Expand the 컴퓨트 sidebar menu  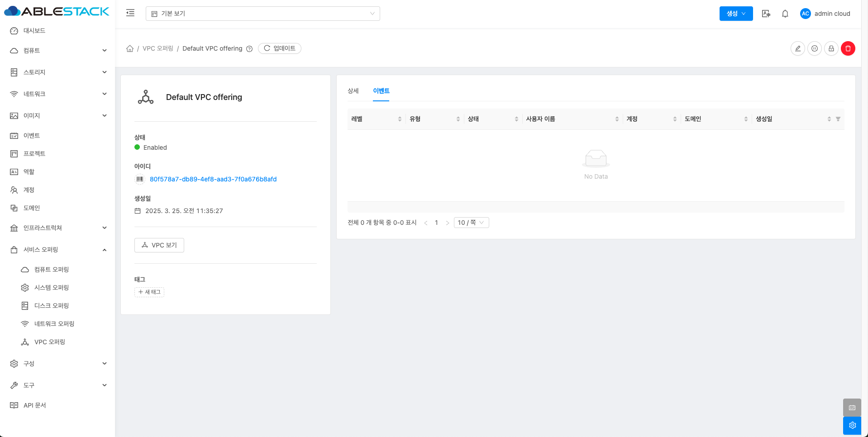58,51
